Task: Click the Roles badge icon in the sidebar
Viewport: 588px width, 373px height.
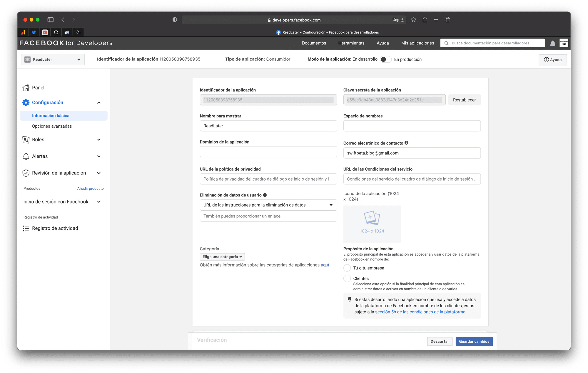Action: (26, 139)
